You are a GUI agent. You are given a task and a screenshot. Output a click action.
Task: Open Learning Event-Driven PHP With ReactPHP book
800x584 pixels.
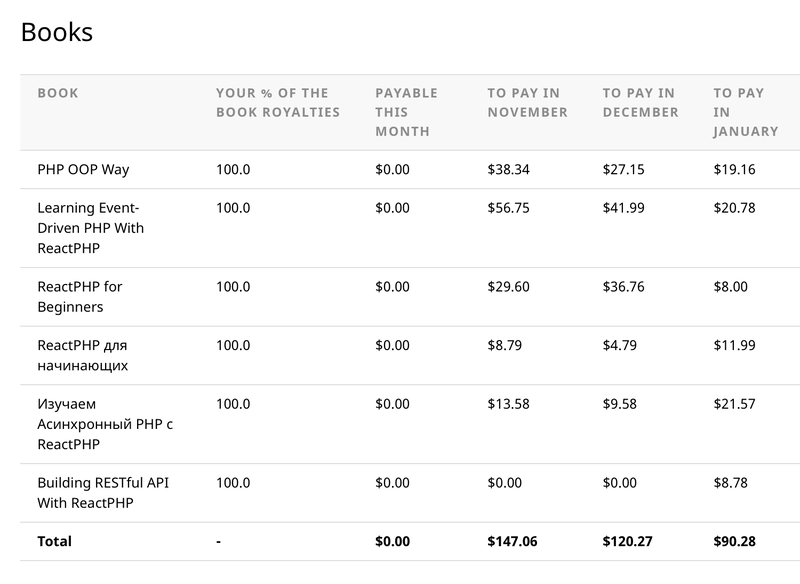tap(90, 228)
